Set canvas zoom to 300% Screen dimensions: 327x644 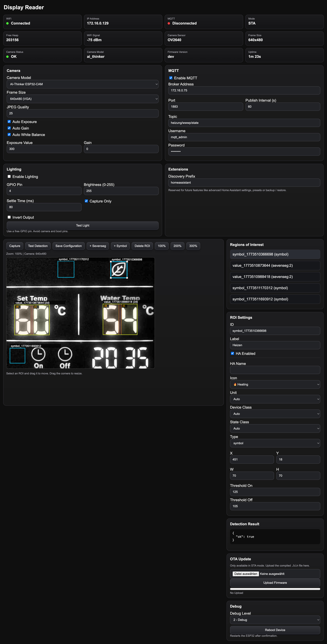point(193,246)
